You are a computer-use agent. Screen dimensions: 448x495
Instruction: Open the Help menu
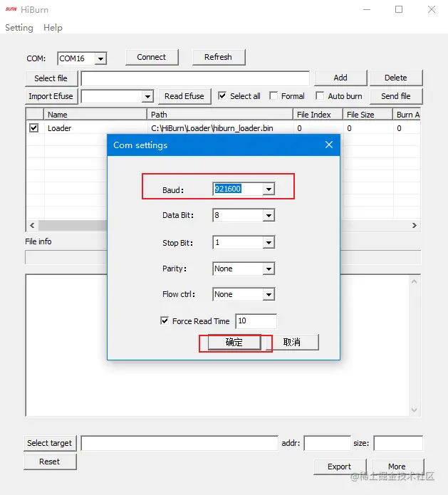[x=53, y=28]
